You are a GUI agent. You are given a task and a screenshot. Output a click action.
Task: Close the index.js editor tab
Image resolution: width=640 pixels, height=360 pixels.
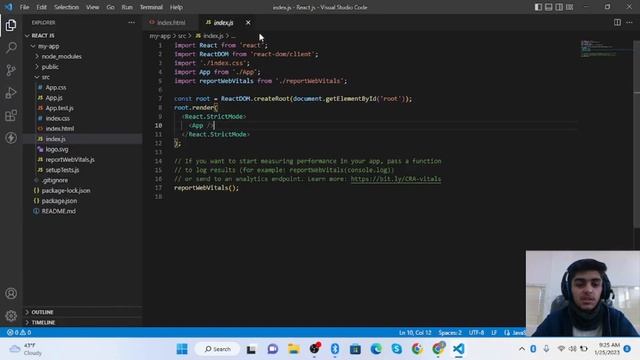tap(248, 22)
